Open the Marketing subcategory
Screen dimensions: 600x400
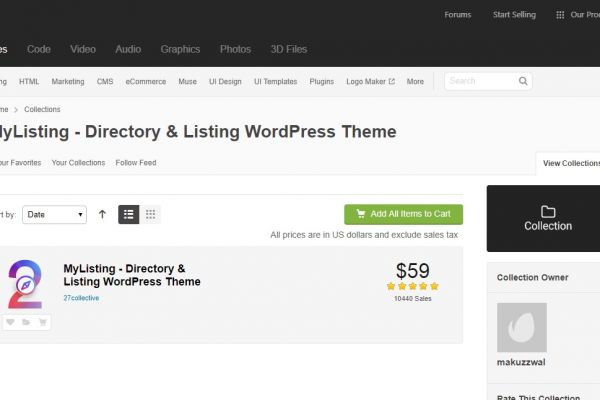click(x=68, y=82)
